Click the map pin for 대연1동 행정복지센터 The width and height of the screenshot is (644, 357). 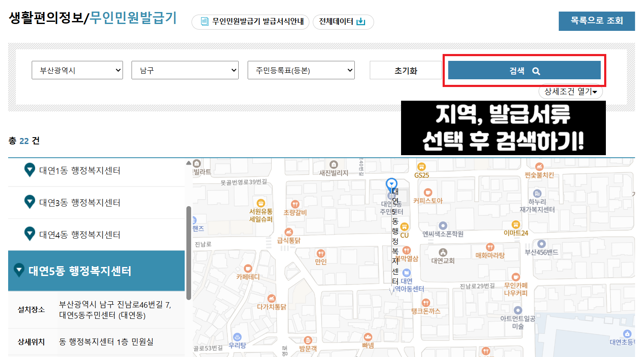pos(29,170)
